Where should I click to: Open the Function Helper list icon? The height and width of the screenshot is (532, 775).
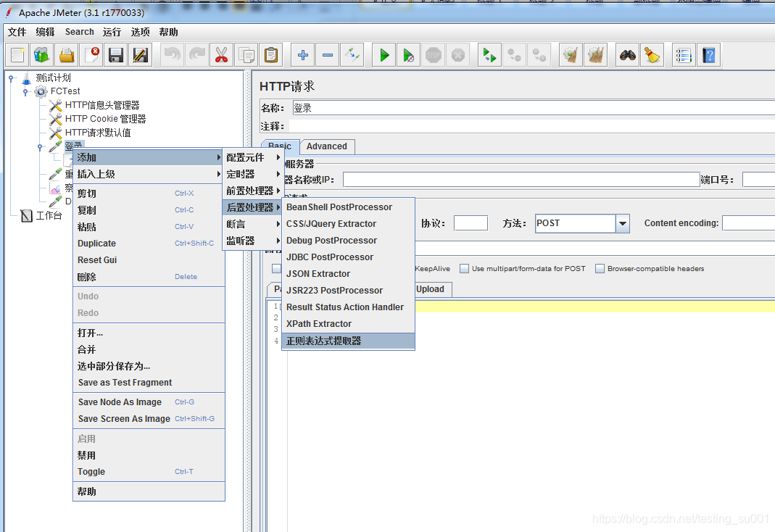tap(684, 55)
